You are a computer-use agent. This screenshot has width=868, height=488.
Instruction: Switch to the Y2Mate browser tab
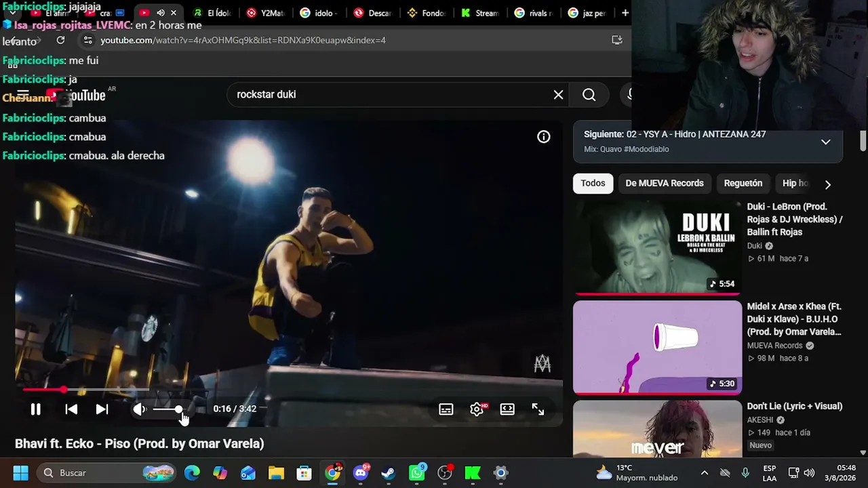coord(266,13)
